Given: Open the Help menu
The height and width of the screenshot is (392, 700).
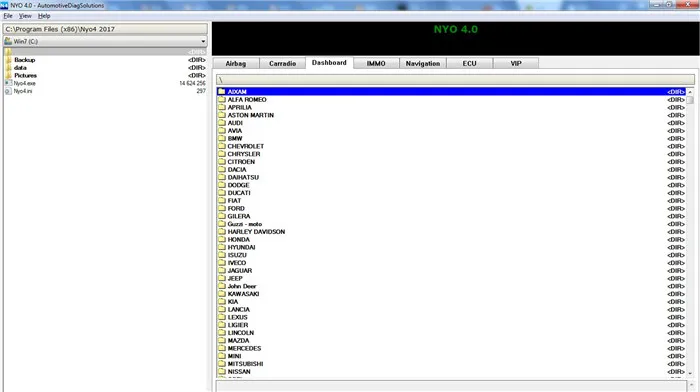Looking at the screenshot, I should click(44, 16).
